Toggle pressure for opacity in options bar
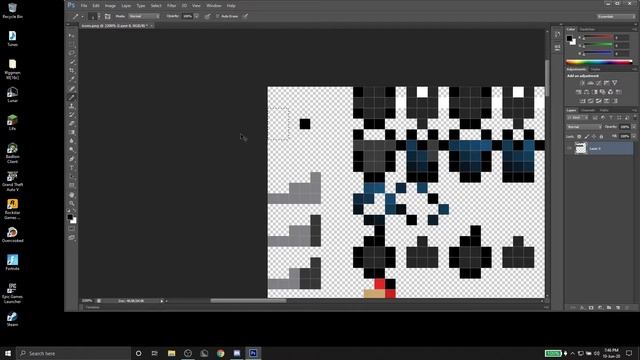The width and height of the screenshot is (640, 360). pos(207,16)
